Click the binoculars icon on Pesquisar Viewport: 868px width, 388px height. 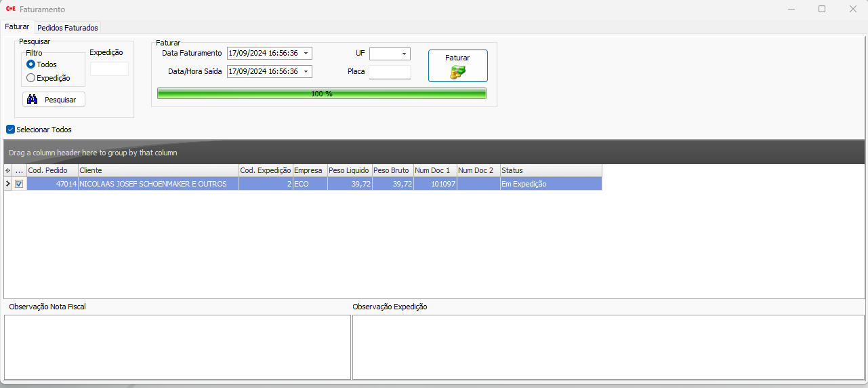pyautogui.click(x=32, y=100)
